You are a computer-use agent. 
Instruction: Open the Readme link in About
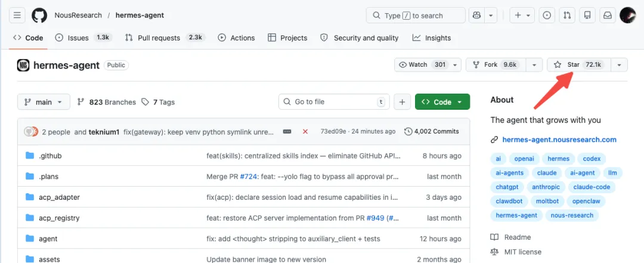[x=510, y=237]
